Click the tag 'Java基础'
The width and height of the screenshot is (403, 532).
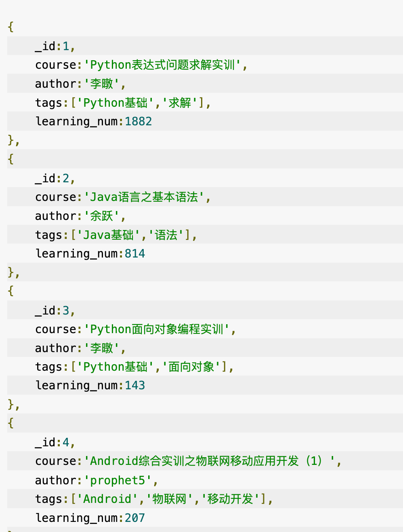click(108, 235)
